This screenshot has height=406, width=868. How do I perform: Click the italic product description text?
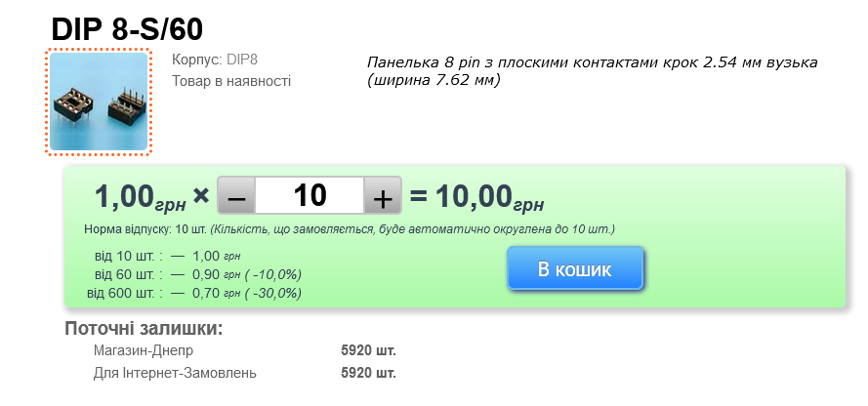point(592,71)
